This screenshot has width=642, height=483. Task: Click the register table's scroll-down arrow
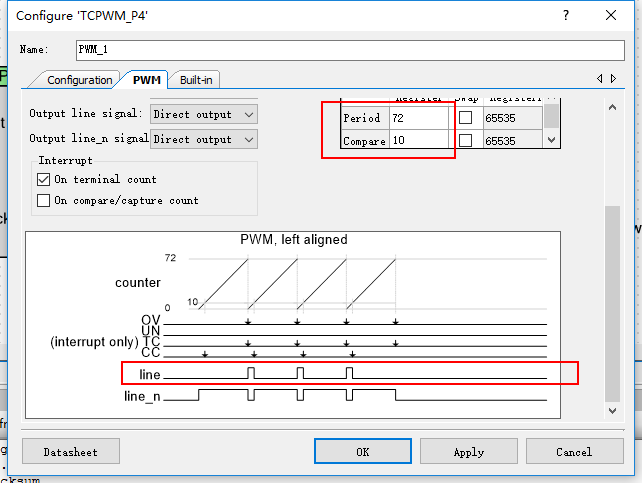click(x=551, y=141)
